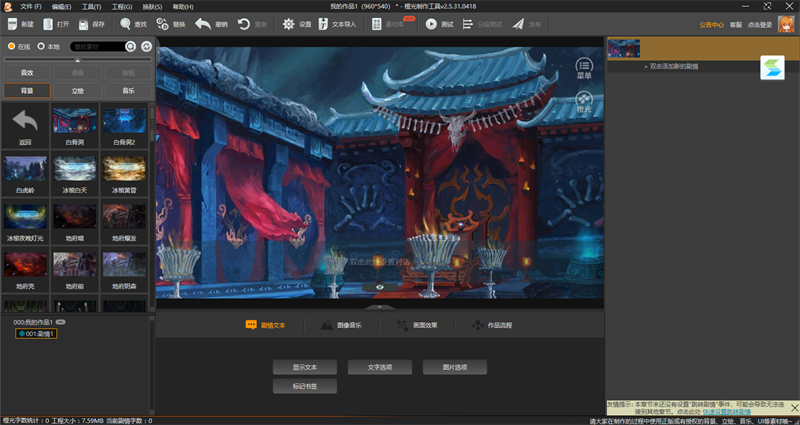Screen dimensions: 800x425
Task: Select the 本地 (Local) radio button
Action: pyautogui.click(x=40, y=46)
